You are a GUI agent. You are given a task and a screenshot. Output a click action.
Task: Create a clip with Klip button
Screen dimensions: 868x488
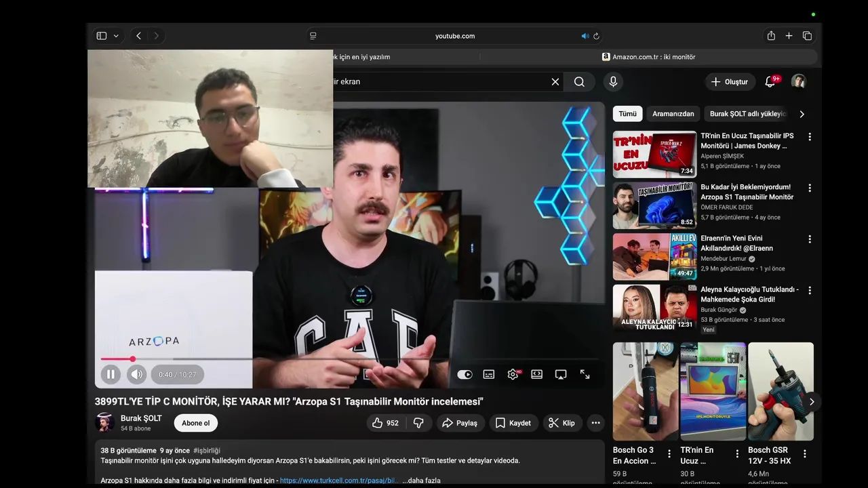coord(561,423)
